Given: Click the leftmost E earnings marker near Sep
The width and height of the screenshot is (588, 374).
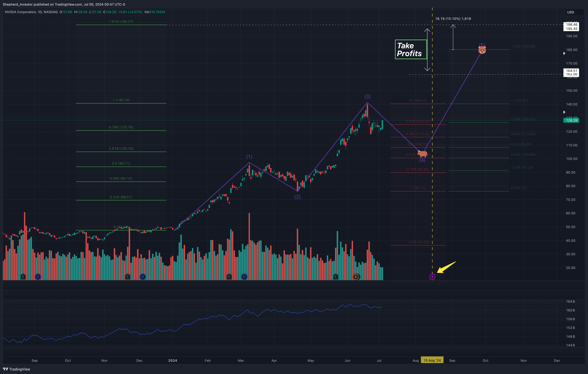Looking at the screenshot, I should (23, 277).
